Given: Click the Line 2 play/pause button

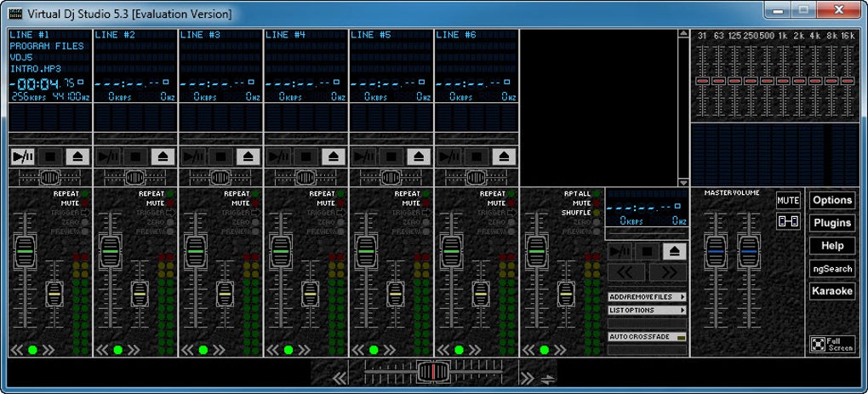Looking at the screenshot, I should tap(108, 157).
